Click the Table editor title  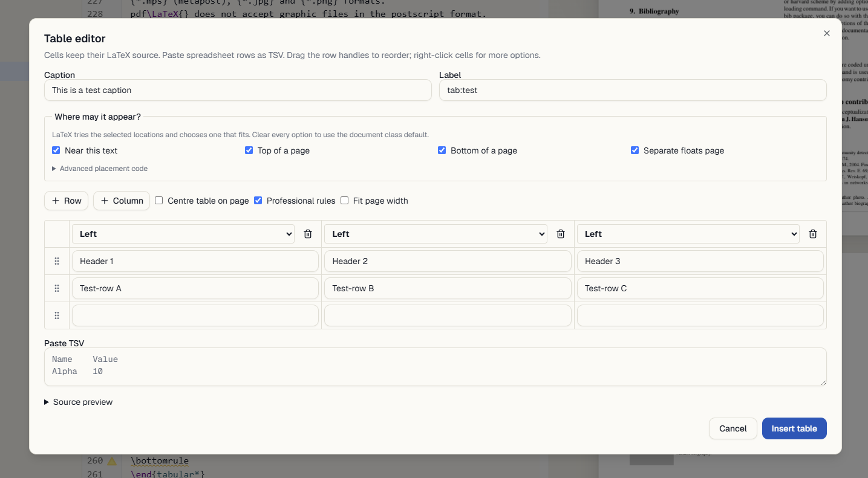pyautogui.click(x=75, y=39)
